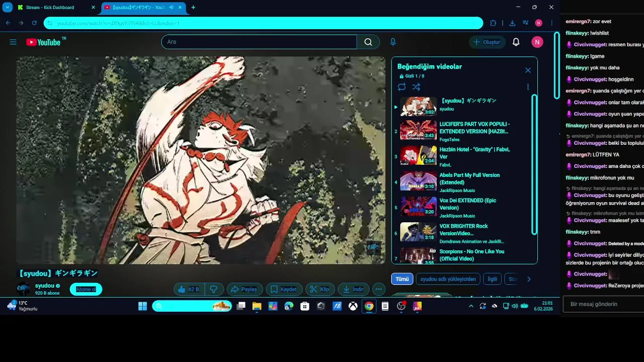
Task: Open File Explorer from taskbar
Action: pos(257,306)
